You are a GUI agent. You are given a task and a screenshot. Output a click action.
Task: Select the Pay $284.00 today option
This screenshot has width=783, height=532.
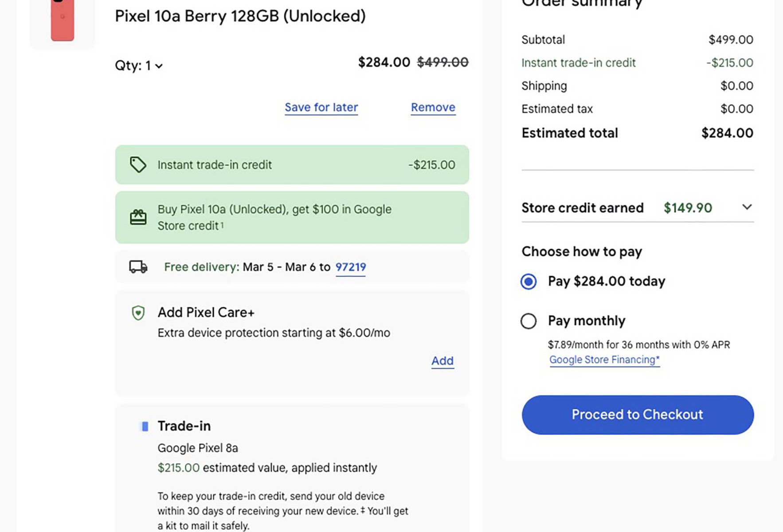point(529,282)
